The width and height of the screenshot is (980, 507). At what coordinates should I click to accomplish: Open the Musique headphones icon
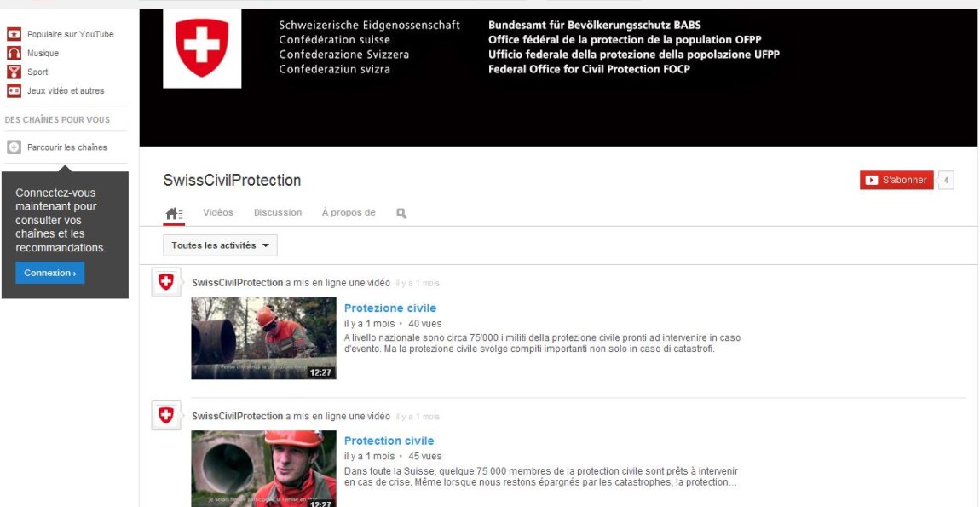14,53
